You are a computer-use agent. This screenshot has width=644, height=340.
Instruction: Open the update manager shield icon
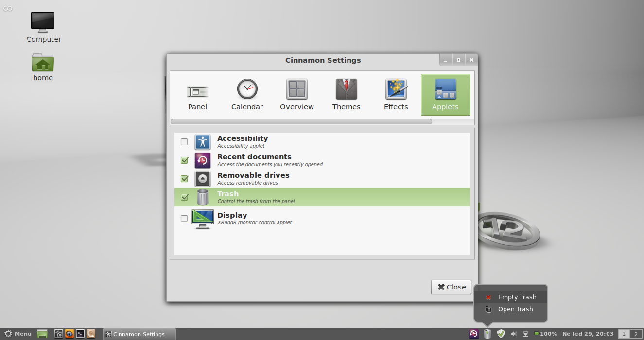pos(501,334)
